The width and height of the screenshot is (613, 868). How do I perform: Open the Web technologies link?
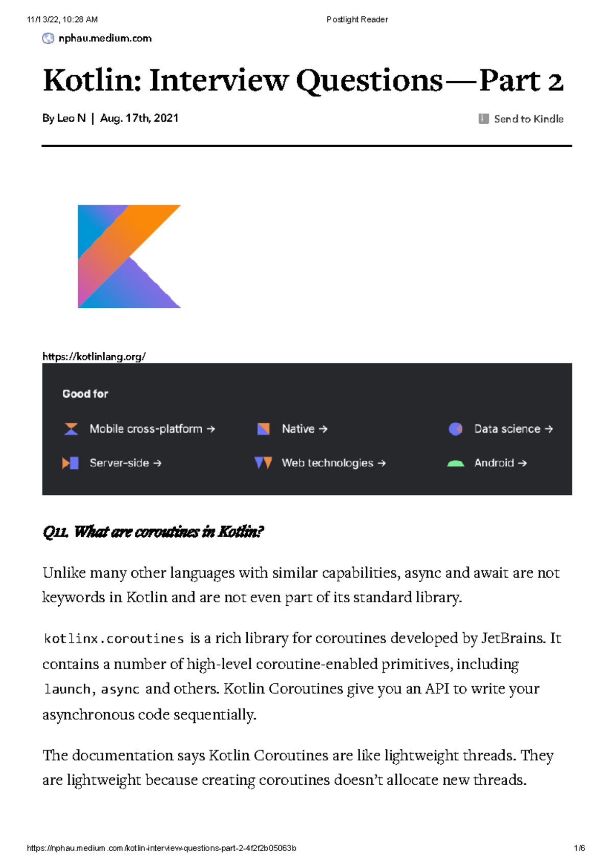click(333, 463)
